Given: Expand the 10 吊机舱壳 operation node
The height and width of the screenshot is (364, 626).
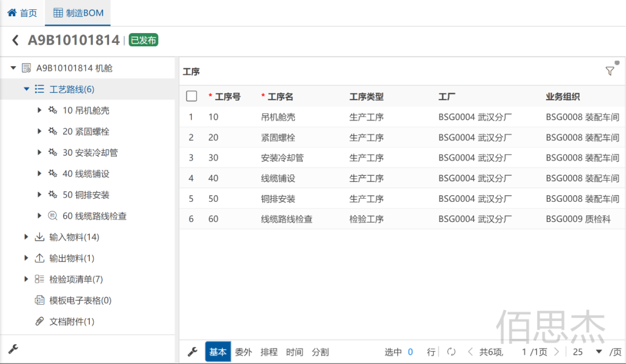Looking at the screenshot, I should (39, 110).
